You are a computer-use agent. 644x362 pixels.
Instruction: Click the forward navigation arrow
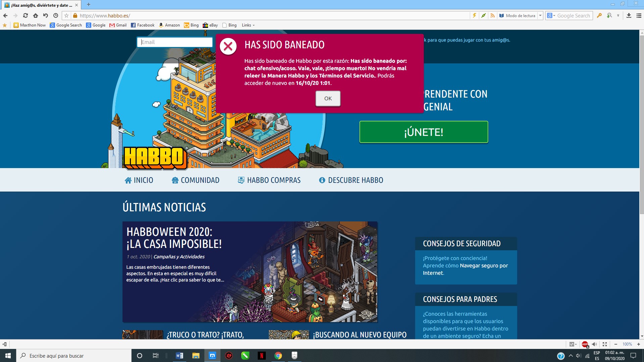click(x=15, y=15)
